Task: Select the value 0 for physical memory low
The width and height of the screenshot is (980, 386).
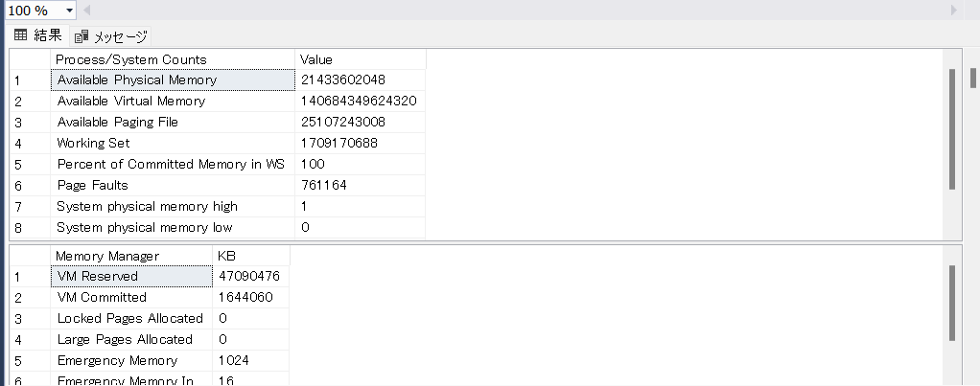Action: point(360,227)
